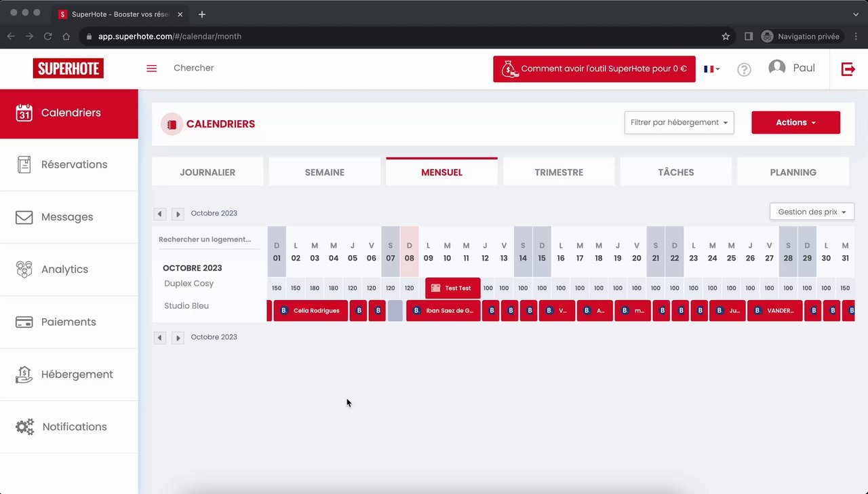Open Celia Rodrigues booking
Screen dimensions: 868x494
311,310
